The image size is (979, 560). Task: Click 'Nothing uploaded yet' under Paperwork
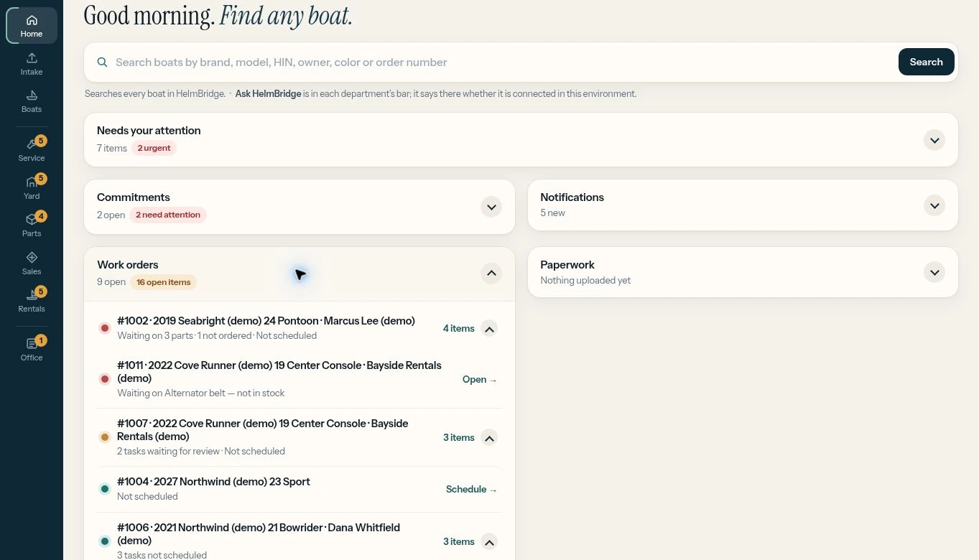point(585,280)
